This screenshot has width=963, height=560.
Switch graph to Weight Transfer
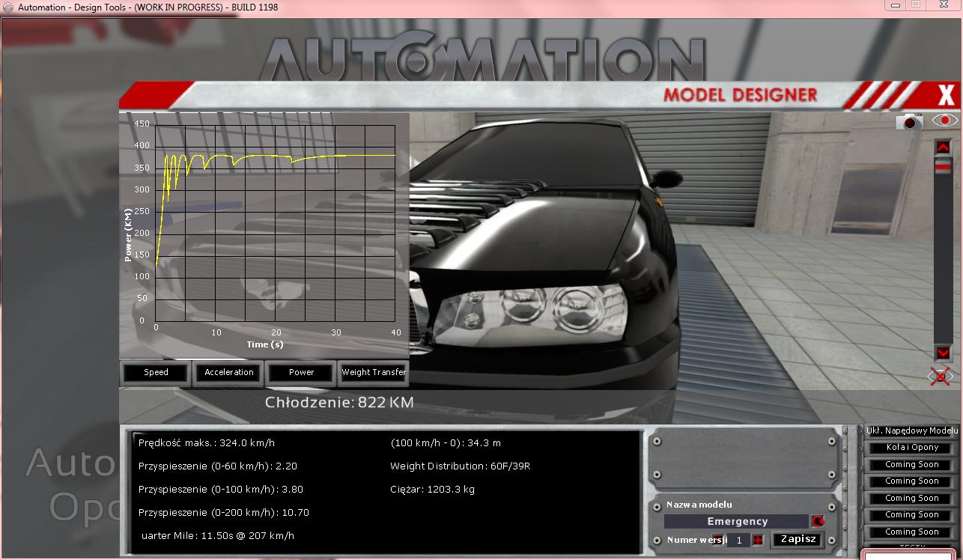pos(374,372)
